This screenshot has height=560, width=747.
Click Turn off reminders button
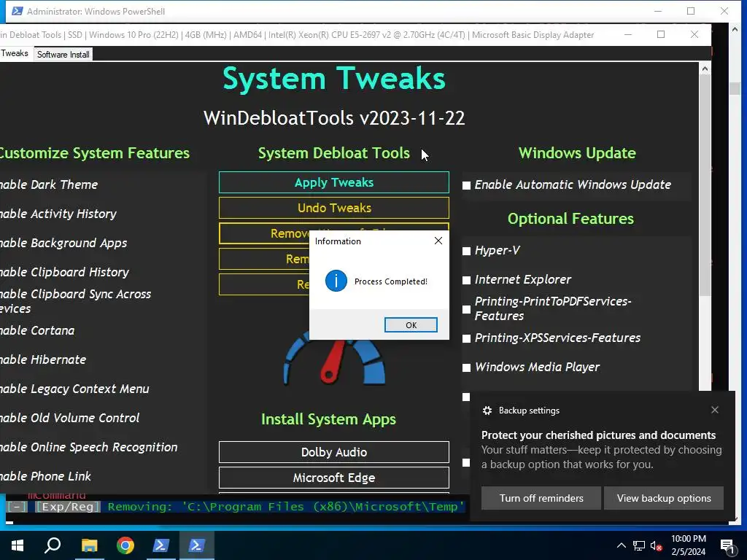click(x=541, y=498)
